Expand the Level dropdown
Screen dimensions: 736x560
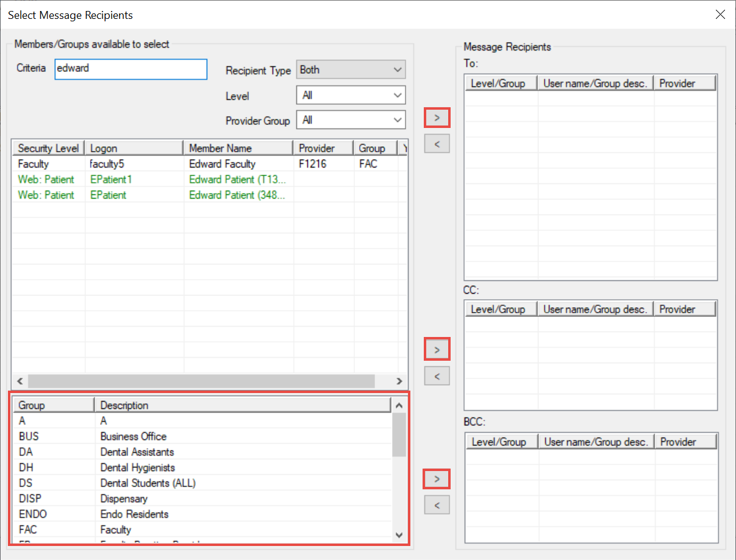point(351,96)
